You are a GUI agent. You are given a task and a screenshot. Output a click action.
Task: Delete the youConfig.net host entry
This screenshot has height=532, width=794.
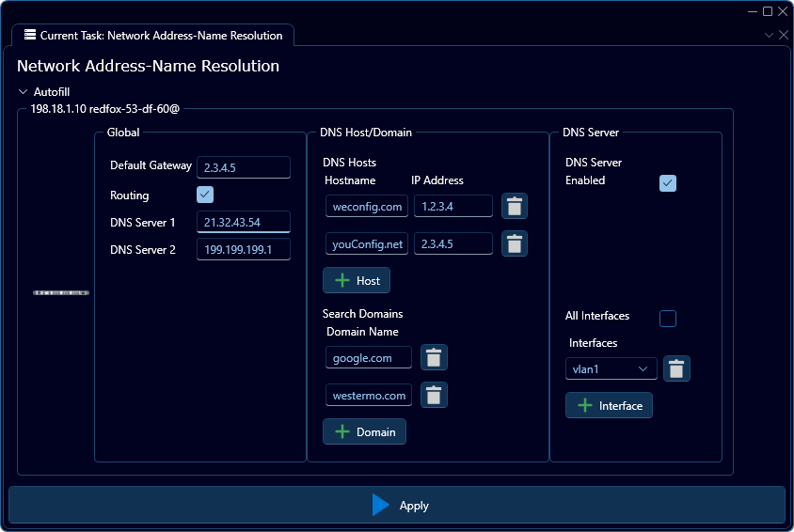point(514,243)
